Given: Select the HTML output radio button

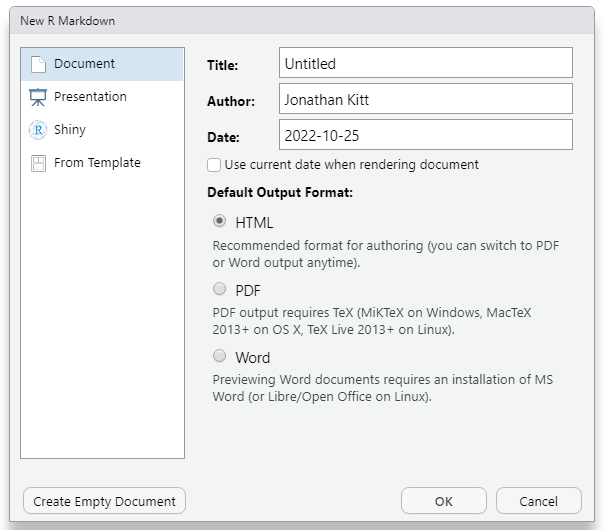Looking at the screenshot, I should [x=220, y=222].
